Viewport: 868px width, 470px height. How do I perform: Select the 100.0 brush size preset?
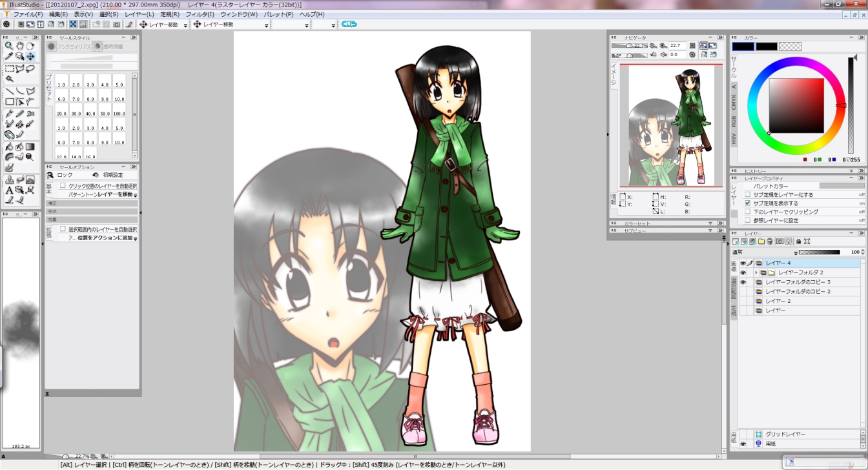(x=119, y=110)
